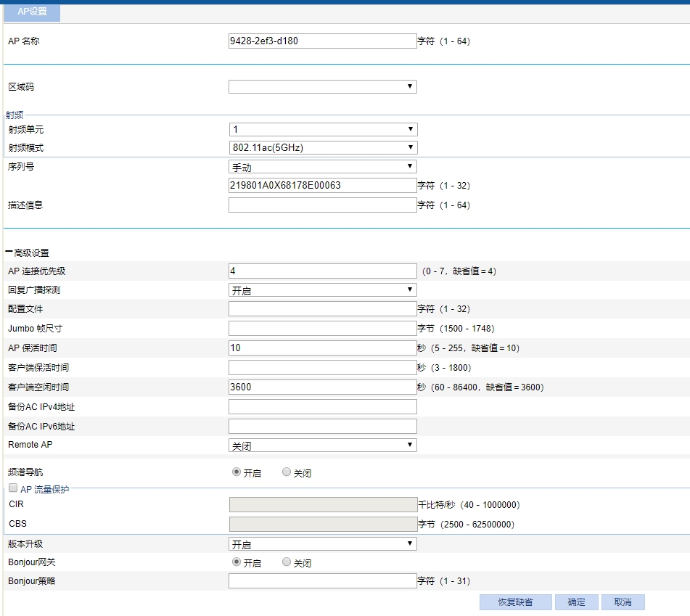Open the 射频模式 802.11ac(5GHz) dropdown
Image resolution: width=690 pixels, height=616 pixels.
click(x=322, y=148)
